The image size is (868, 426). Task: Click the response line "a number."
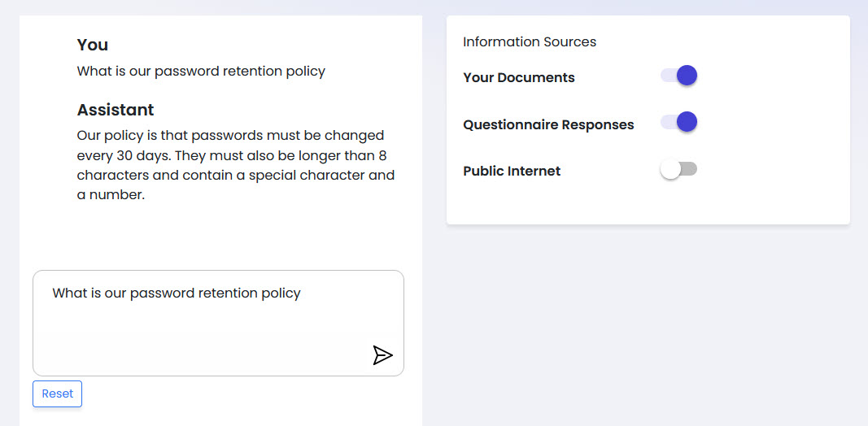coord(111,195)
